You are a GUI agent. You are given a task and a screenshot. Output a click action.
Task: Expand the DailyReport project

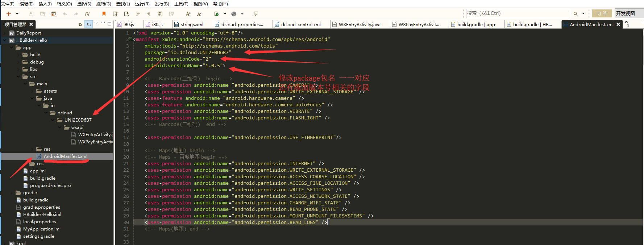[5, 33]
